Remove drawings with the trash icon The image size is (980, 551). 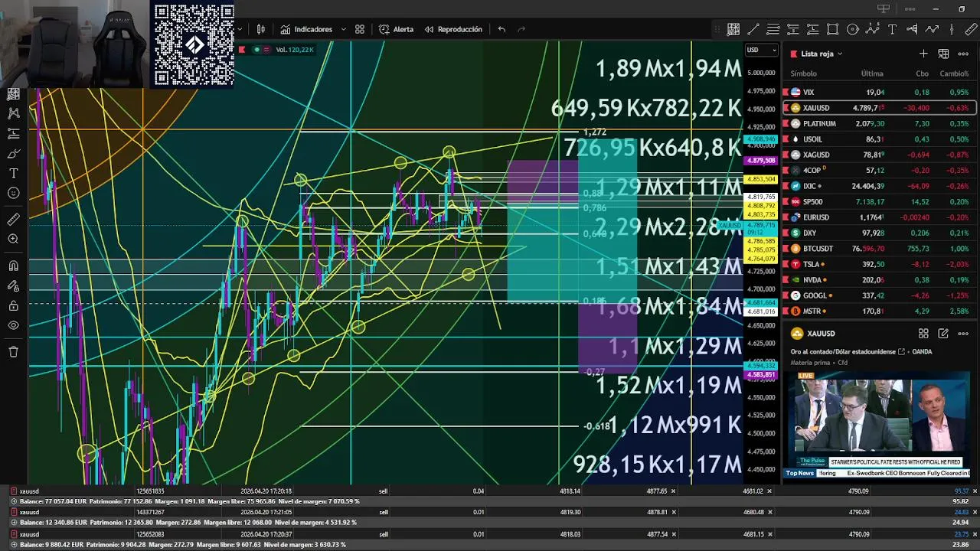pos(13,352)
